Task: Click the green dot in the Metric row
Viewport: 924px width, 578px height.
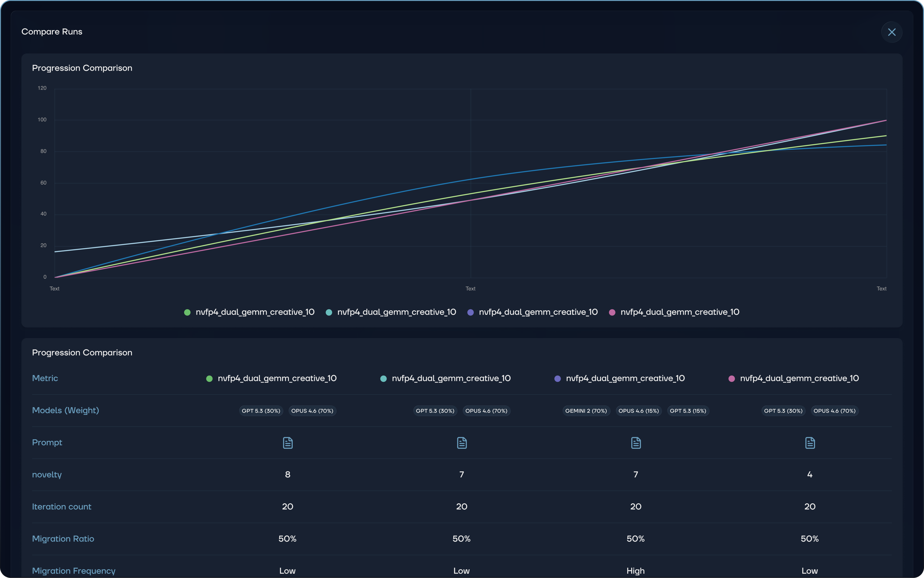Action: click(209, 379)
